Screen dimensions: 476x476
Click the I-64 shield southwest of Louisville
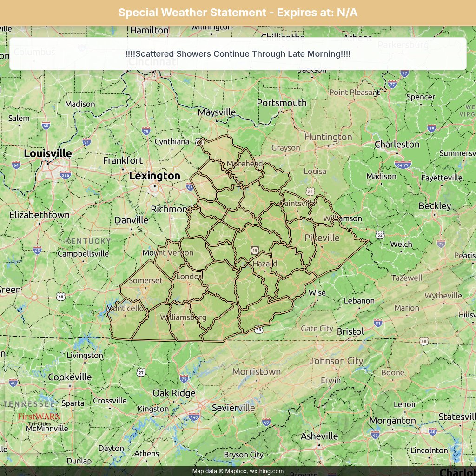pos(16,165)
